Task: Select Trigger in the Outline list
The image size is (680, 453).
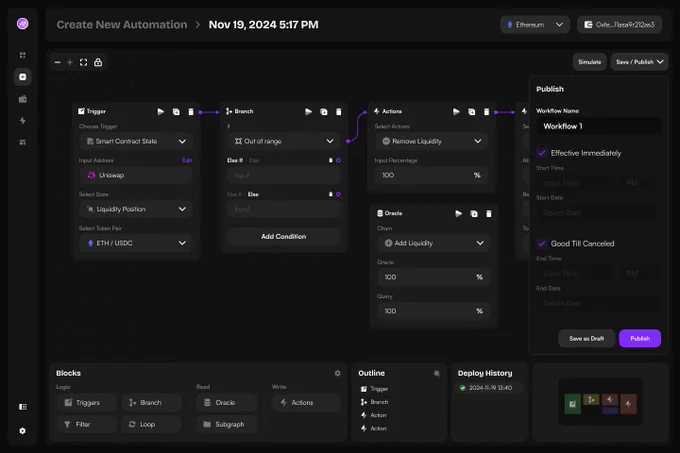Action: [x=374, y=389]
